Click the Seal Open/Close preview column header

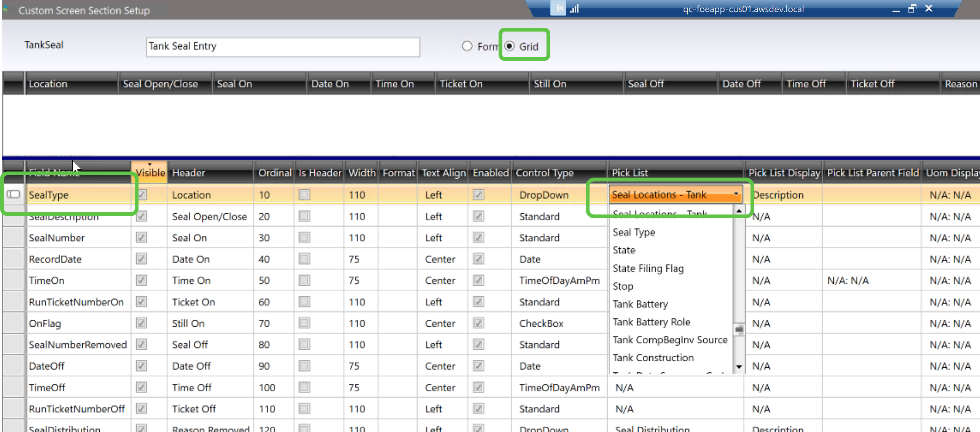160,84
